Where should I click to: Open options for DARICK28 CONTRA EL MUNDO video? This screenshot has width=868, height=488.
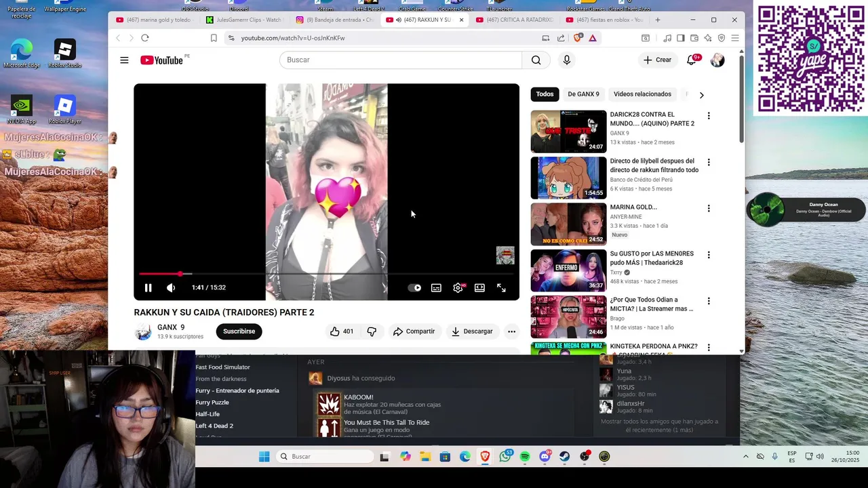point(709,116)
